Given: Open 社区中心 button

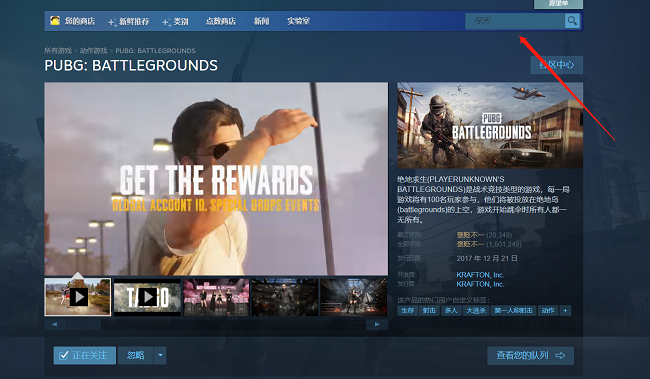Looking at the screenshot, I should coord(556,65).
